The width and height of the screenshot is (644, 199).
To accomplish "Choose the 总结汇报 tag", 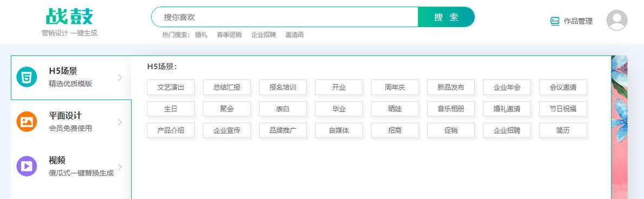I will coord(227,87).
